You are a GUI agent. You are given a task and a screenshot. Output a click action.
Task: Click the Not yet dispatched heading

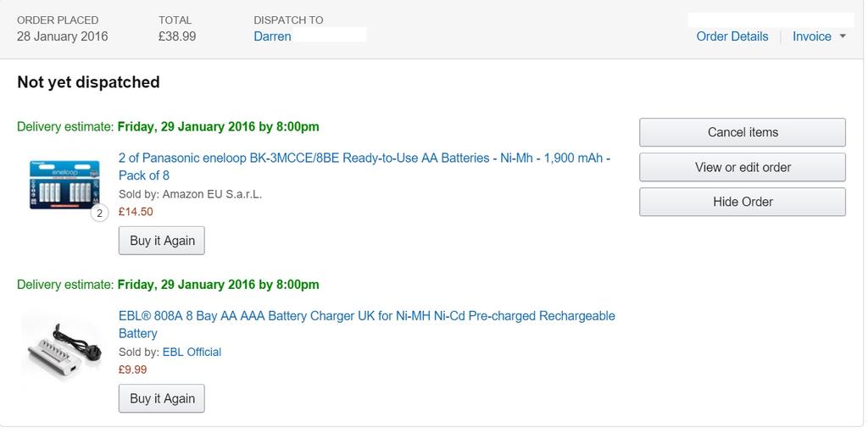(x=88, y=82)
